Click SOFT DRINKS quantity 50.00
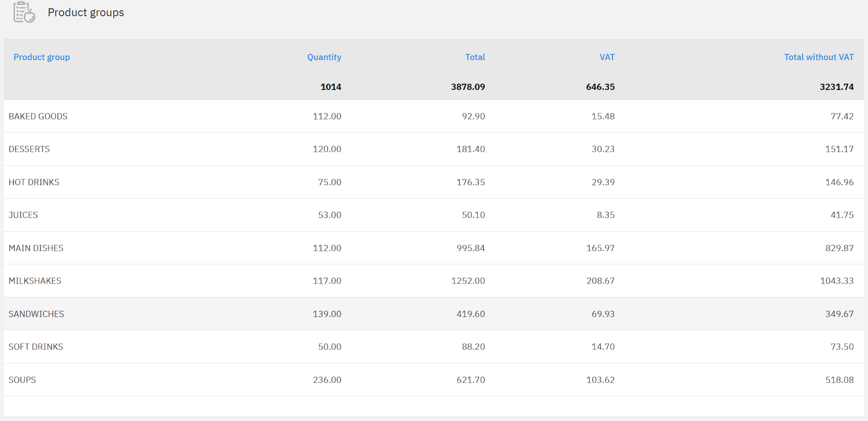The width and height of the screenshot is (868, 421). [x=330, y=347]
